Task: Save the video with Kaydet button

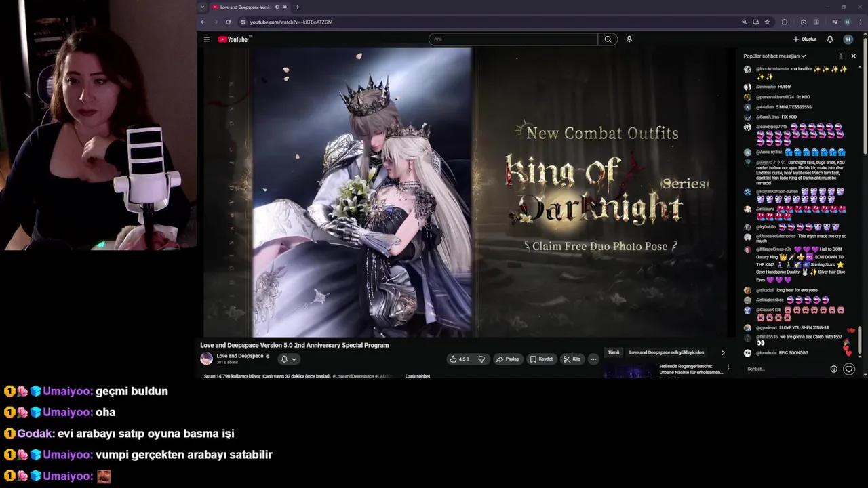Action: tap(542, 359)
